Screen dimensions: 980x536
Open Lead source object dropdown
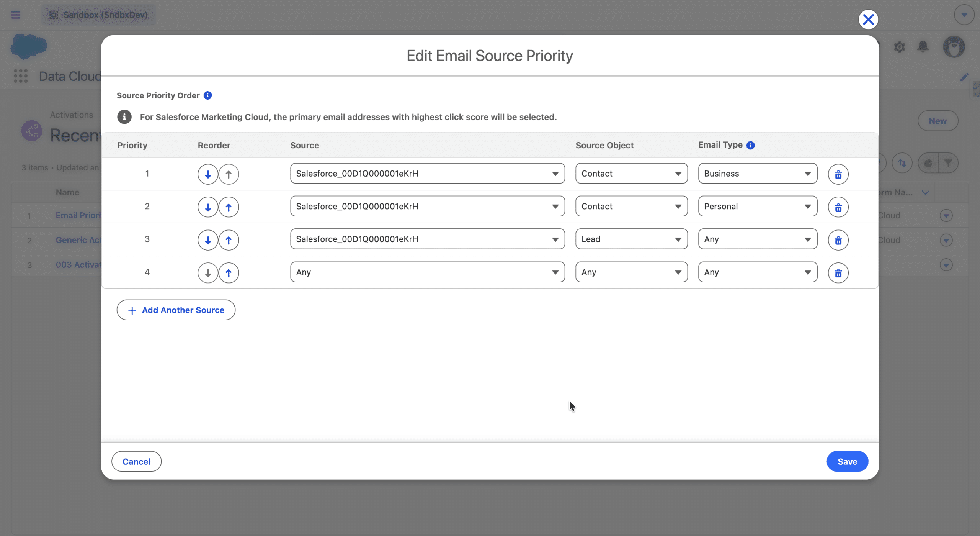click(x=631, y=239)
